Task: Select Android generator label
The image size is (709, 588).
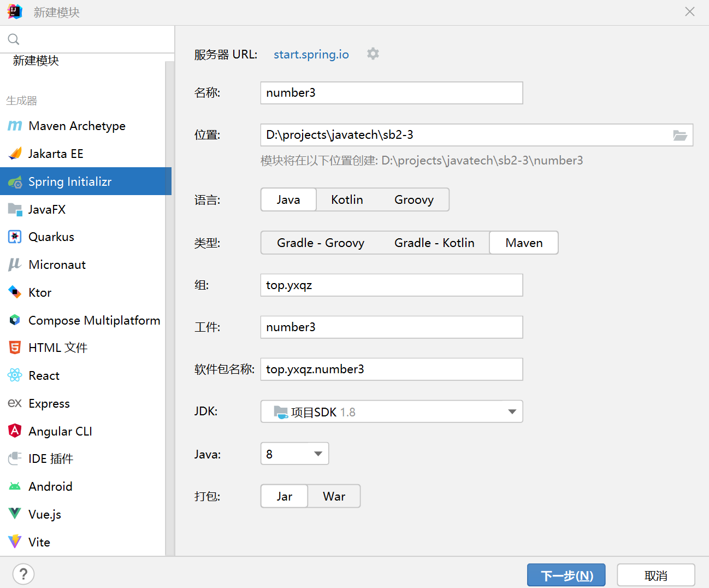Action: click(50, 486)
